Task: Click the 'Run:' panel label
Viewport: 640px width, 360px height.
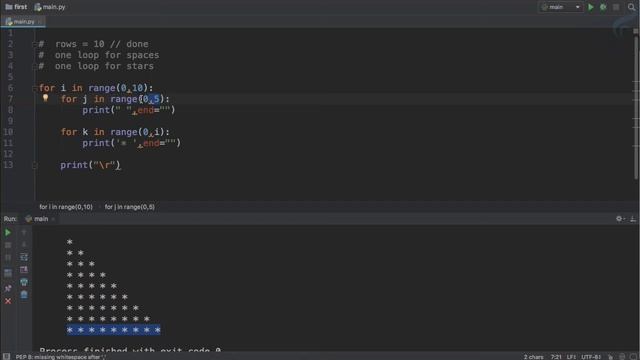Action: (10, 219)
